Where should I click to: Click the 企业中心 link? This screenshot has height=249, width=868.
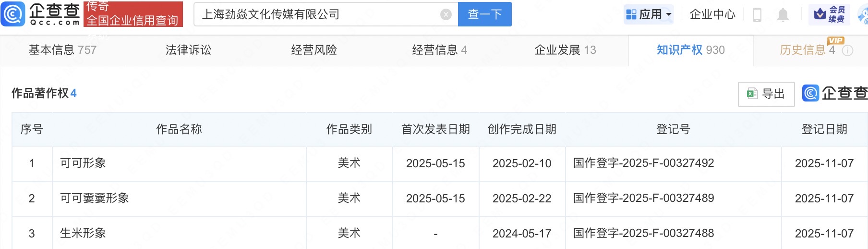712,14
